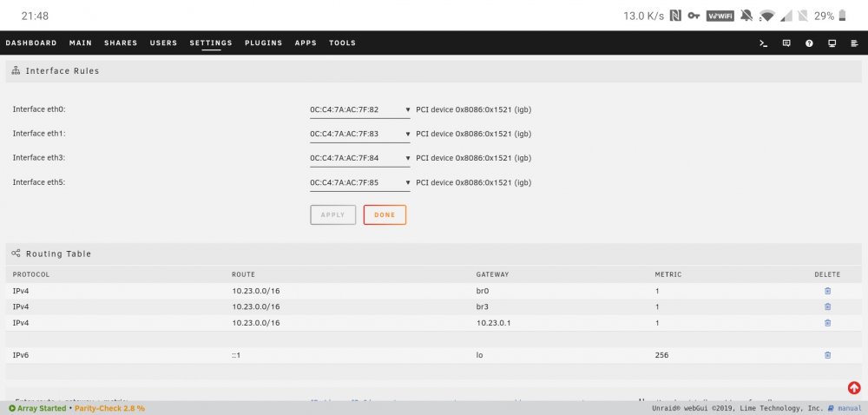
Task: Click the Routing Table section header
Action: tap(434, 254)
